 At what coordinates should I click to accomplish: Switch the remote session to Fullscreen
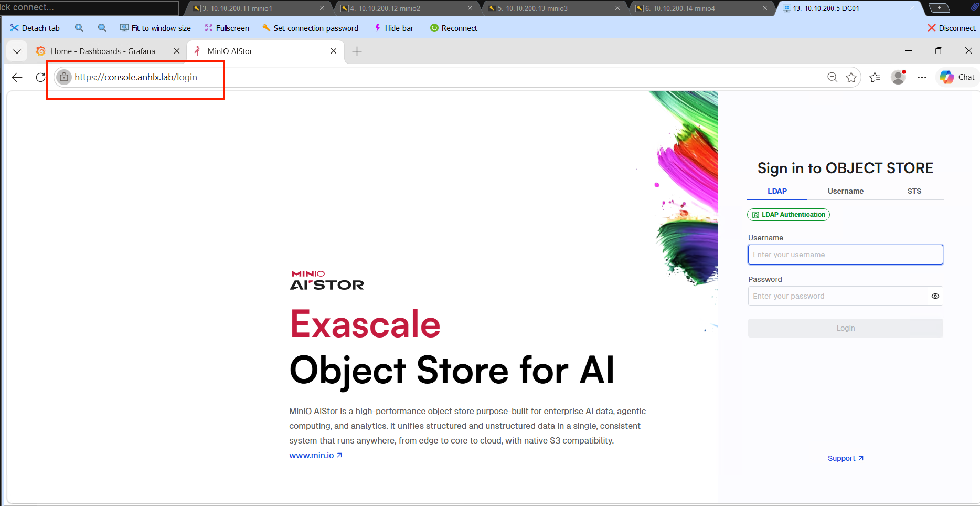click(227, 28)
